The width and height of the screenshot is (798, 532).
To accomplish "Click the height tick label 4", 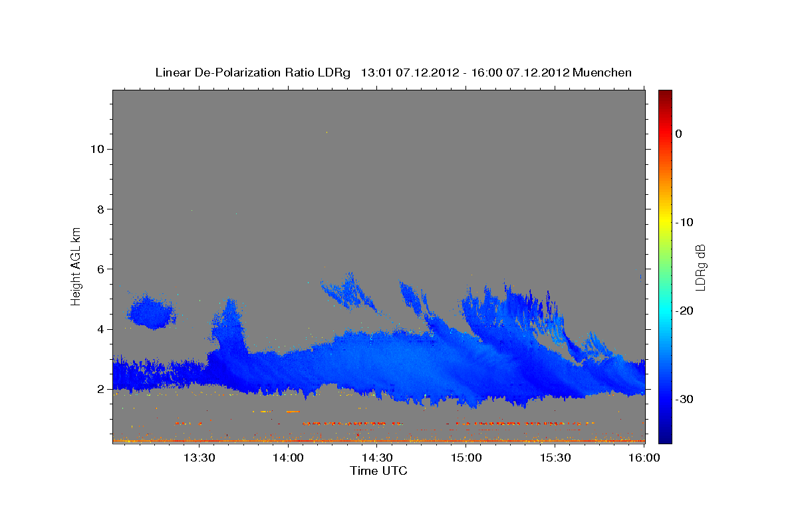I will pos(100,329).
